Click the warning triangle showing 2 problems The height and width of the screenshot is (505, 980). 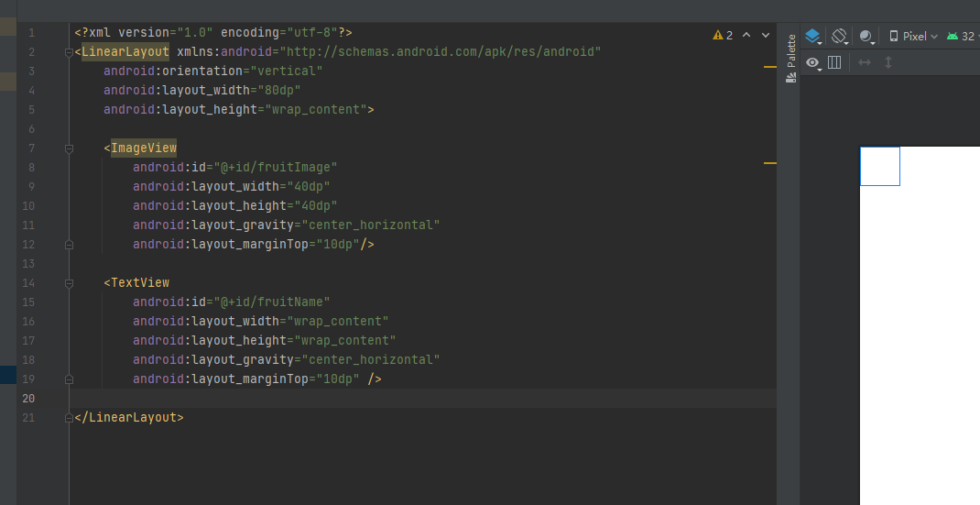click(723, 35)
